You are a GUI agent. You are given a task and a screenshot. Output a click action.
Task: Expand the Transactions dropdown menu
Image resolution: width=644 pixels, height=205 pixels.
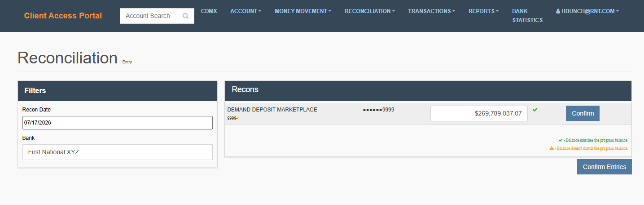tap(431, 11)
